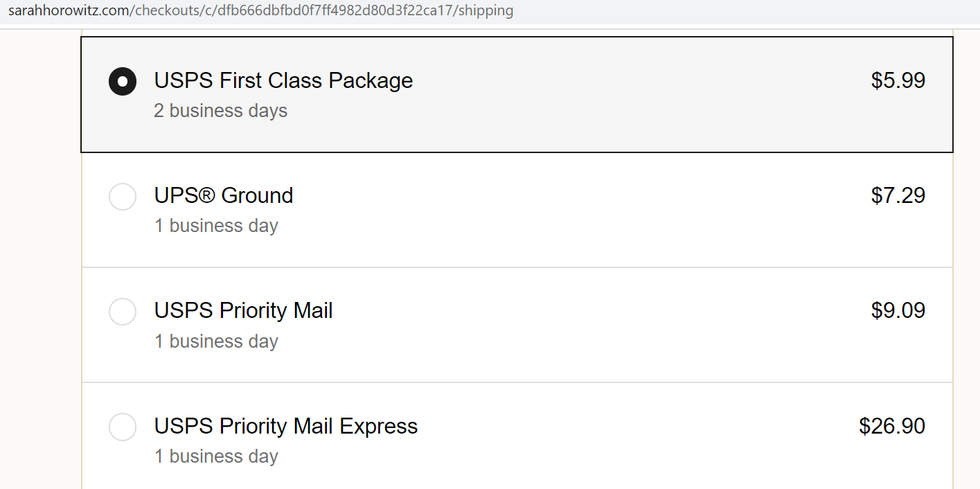Click "1 business day" under Priority Mail Express
The height and width of the screenshot is (489, 980).
point(216,456)
